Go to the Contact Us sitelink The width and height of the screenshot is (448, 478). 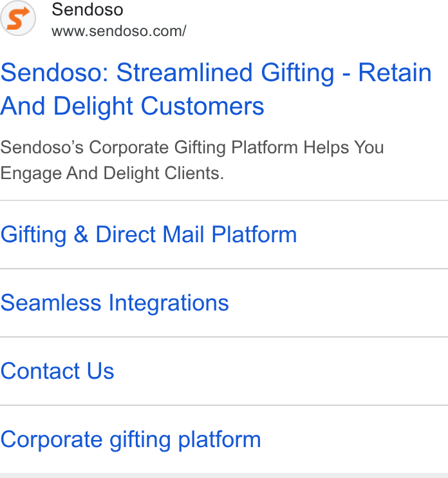[57, 371]
